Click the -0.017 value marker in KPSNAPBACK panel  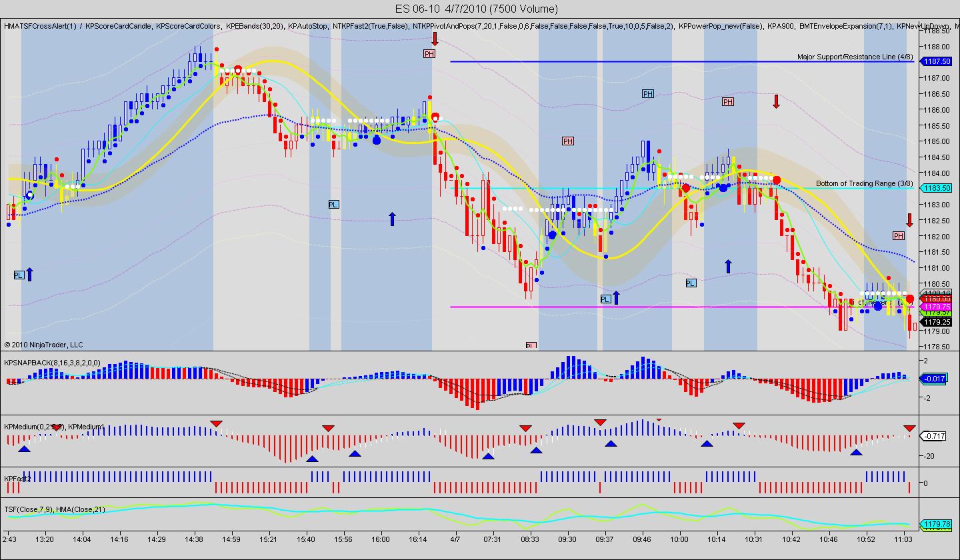[933, 379]
